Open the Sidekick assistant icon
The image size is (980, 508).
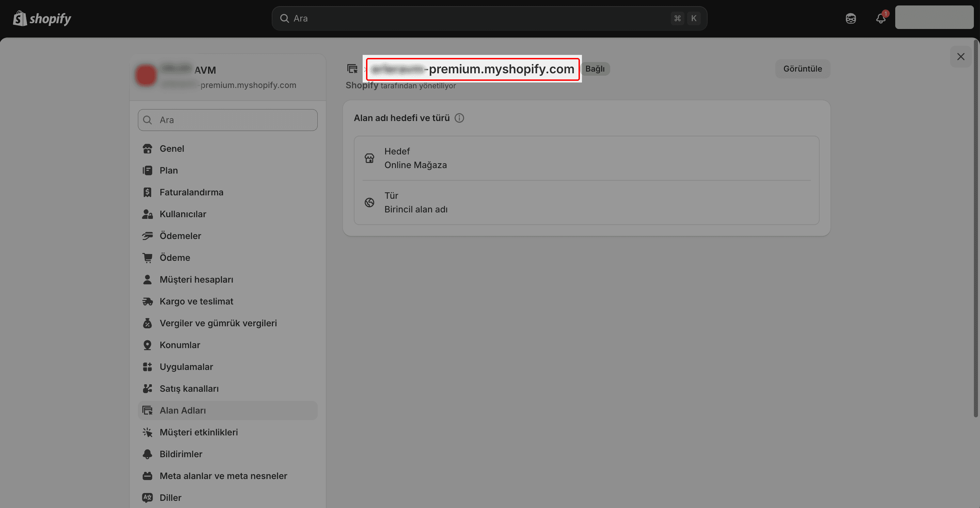pyautogui.click(x=851, y=18)
